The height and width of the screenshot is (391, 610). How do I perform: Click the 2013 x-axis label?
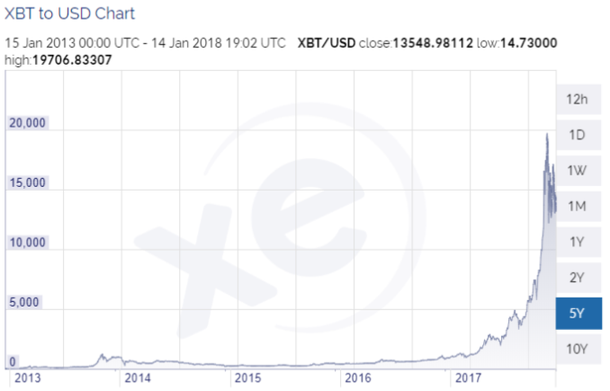coord(28,378)
